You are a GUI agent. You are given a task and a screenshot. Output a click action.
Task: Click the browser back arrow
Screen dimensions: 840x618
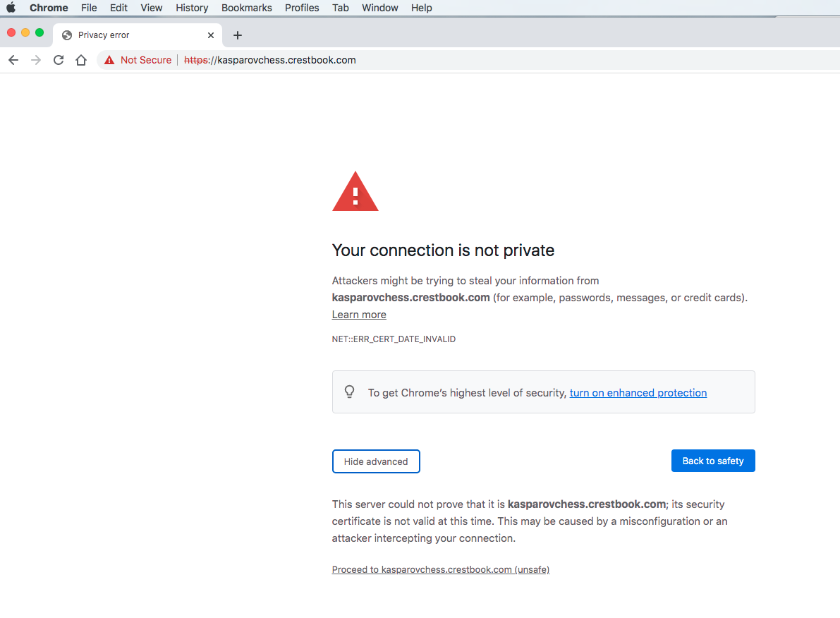13,60
